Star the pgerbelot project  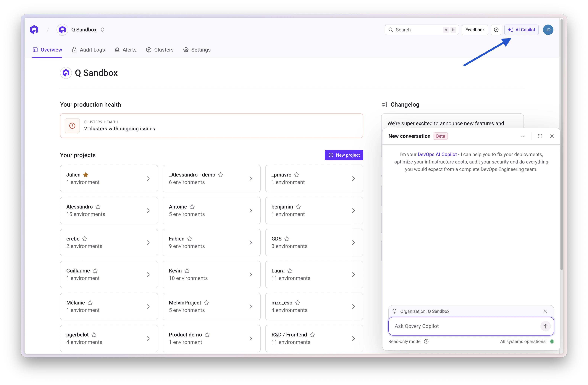[x=94, y=335]
